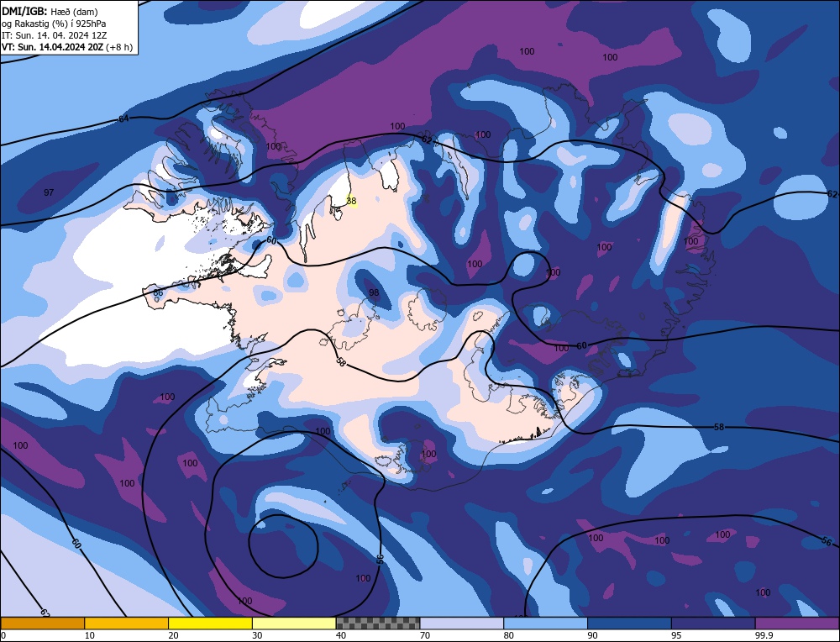Click the dark navy 95–99.9 legend swatch
This screenshot has width=840, height=642.
tap(713, 623)
